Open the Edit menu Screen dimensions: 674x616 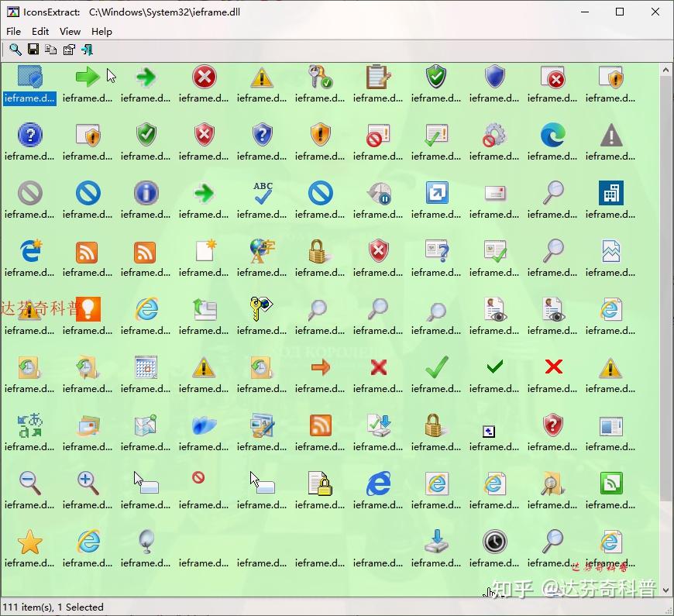[40, 31]
